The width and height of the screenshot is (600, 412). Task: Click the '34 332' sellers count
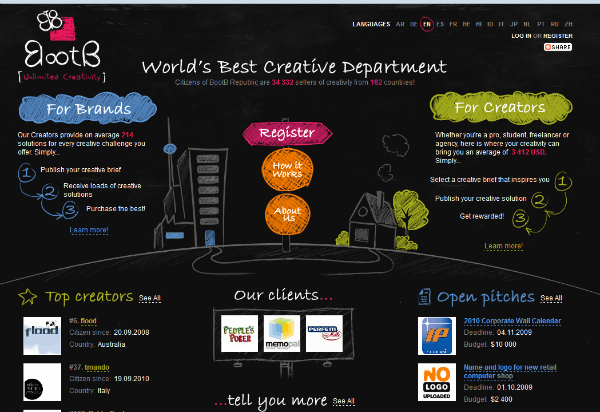282,82
